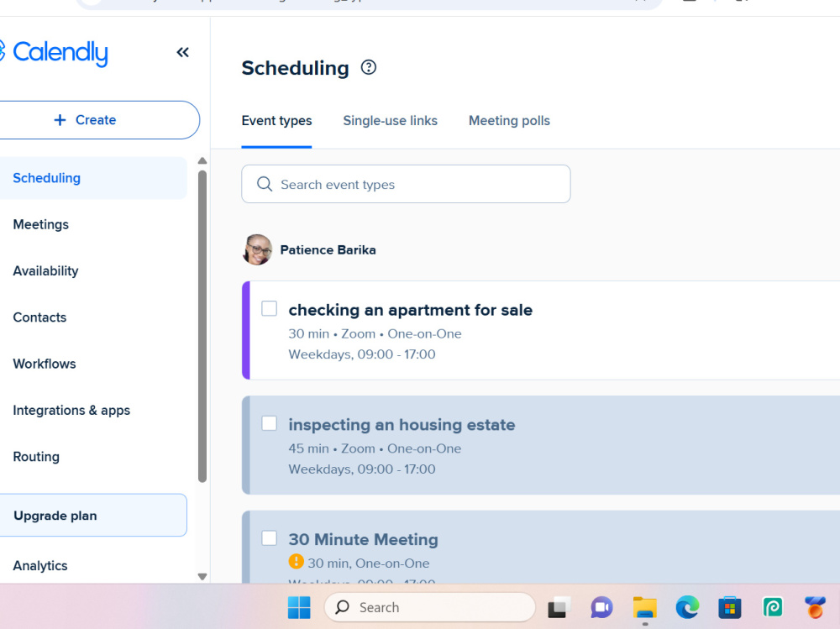Collapse the sidebar with the double-chevron icon

pos(182,53)
